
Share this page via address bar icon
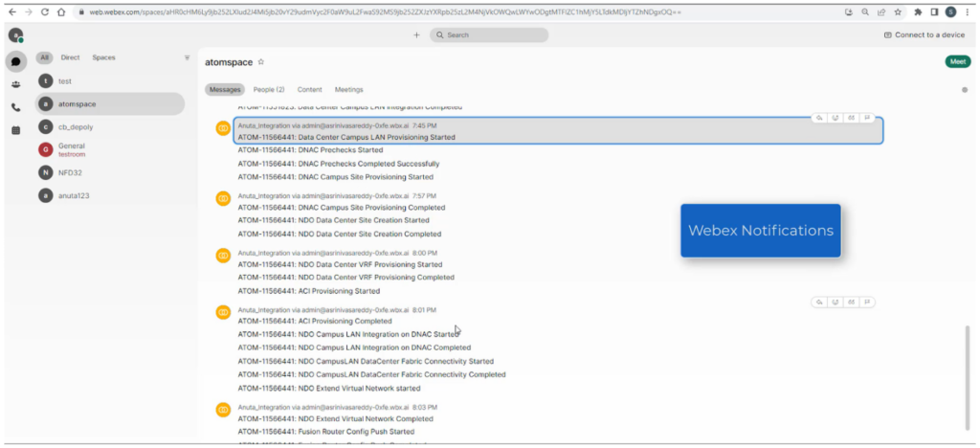pyautogui.click(x=881, y=11)
